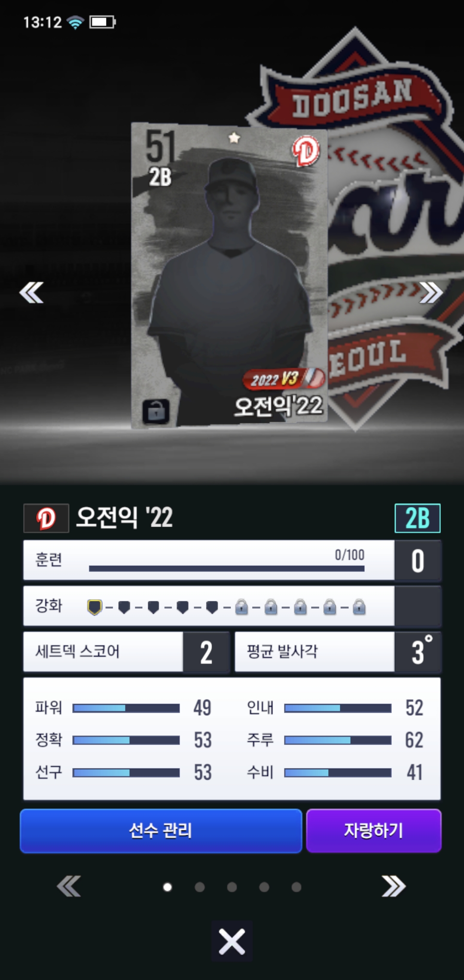Go to previous player card arrow
The width and height of the screenshot is (464, 980).
click(31, 293)
